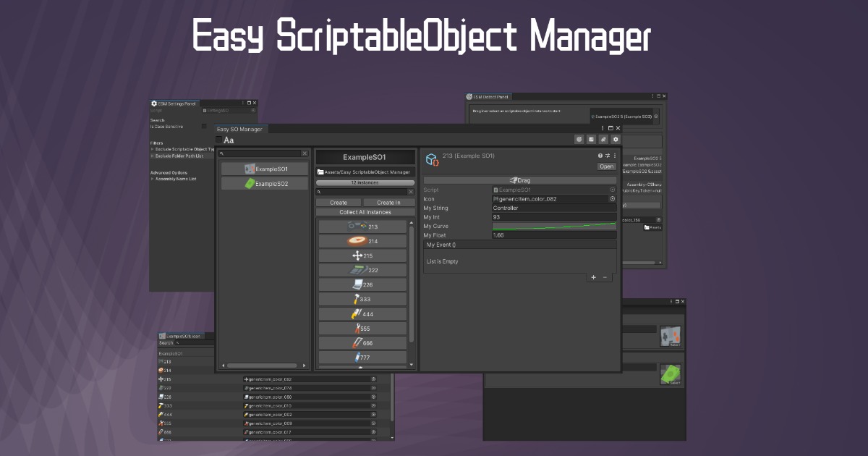The image size is (868, 456).
Task: Toggle the Aa case sensitivity checkbox
Action: pyautogui.click(x=218, y=140)
